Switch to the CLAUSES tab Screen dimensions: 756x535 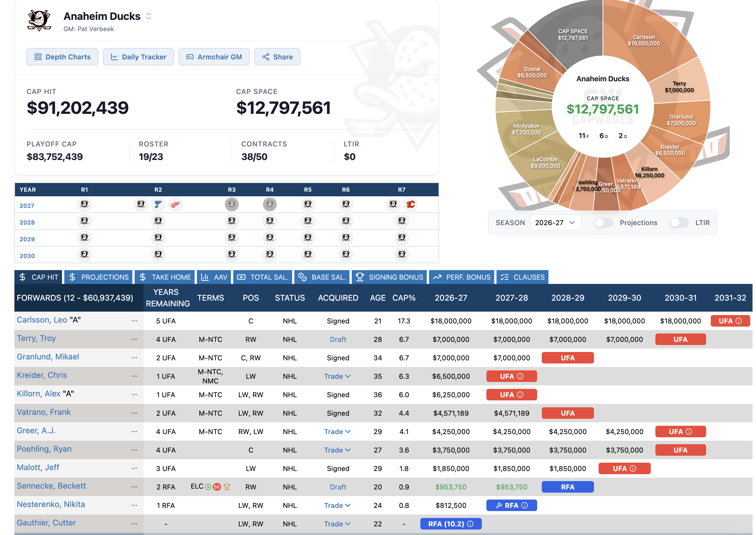(522, 277)
